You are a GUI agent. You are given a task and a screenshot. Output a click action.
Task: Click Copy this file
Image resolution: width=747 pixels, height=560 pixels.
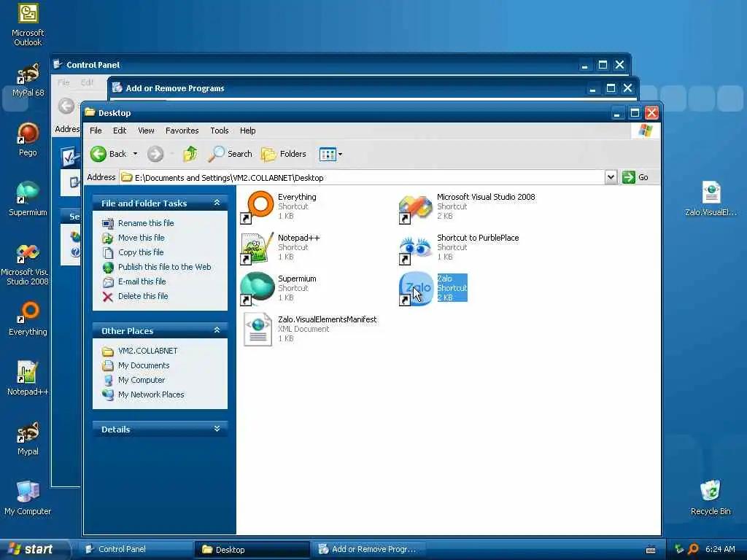tap(133, 252)
